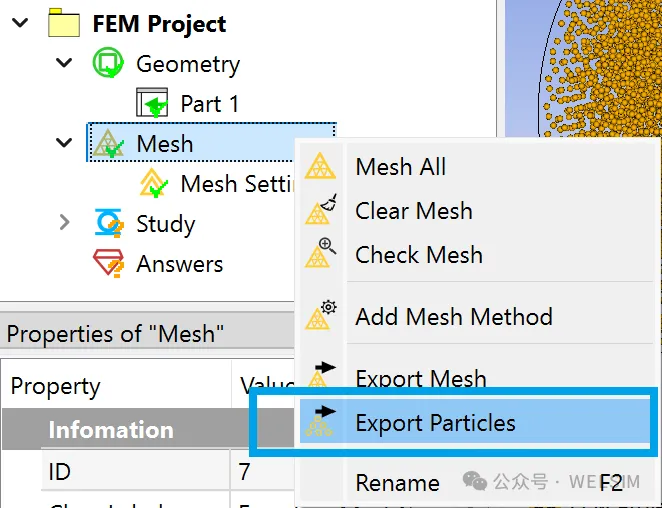The width and height of the screenshot is (662, 508).
Task: Click the Mesh tree node icon
Action: tap(108, 144)
